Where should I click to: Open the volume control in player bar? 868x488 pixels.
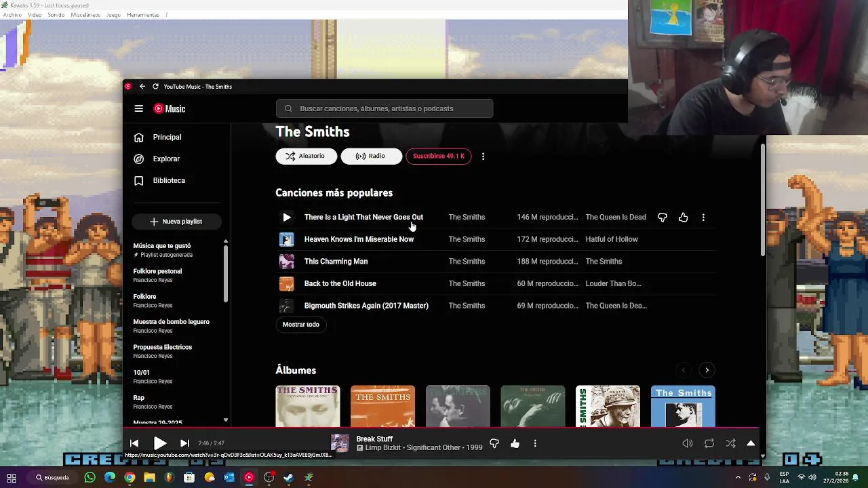[x=688, y=443]
